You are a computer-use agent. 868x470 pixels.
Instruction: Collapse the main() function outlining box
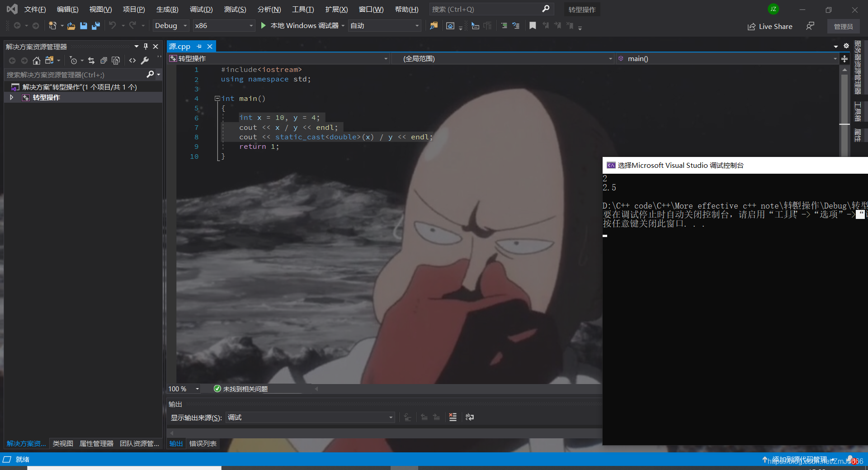[x=217, y=98]
